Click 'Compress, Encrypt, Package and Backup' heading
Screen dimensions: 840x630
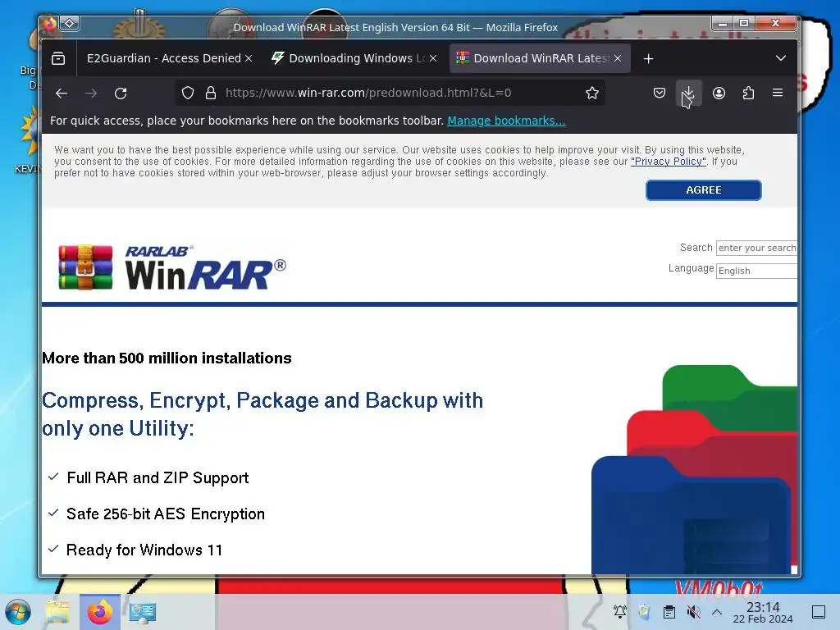pos(262,414)
